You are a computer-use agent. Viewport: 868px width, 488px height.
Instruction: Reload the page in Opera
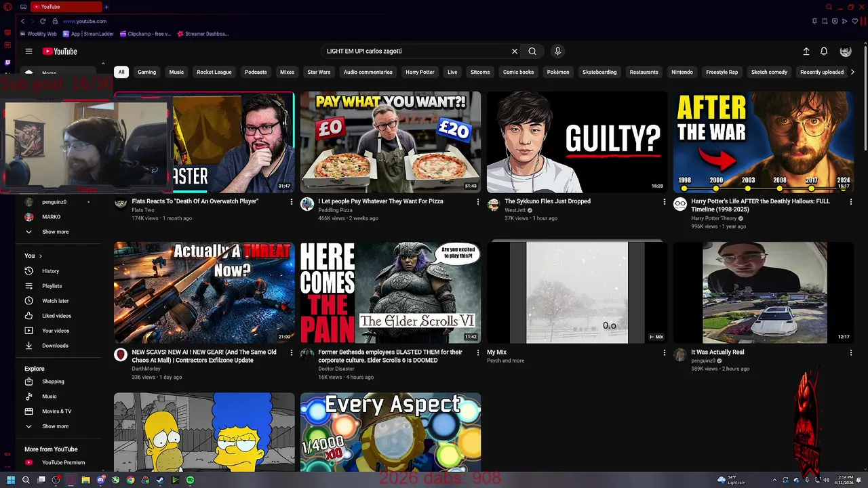click(43, 21)
